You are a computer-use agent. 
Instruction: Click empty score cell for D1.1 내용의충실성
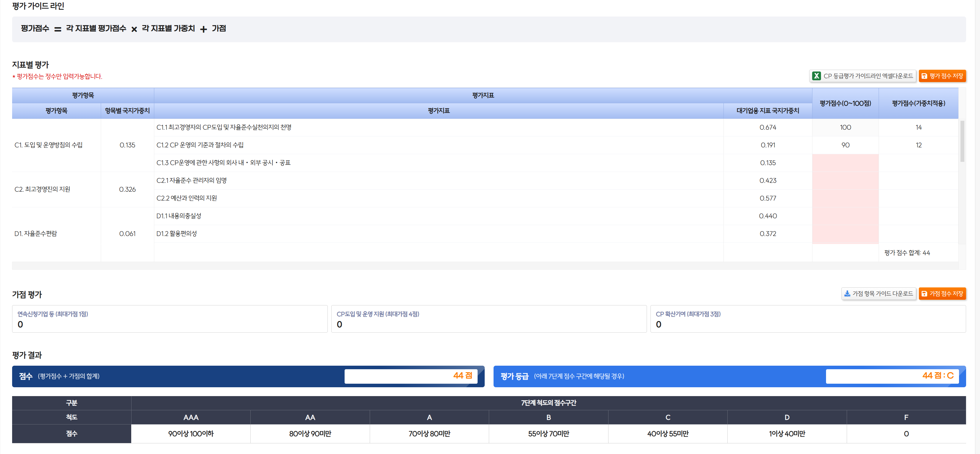click(x=845, y=216)
